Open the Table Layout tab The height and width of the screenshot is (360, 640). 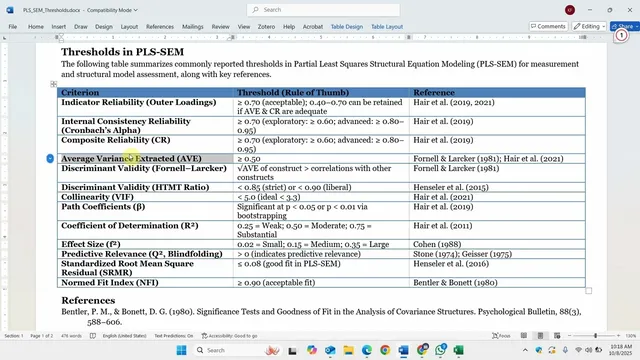coord(387,27)
